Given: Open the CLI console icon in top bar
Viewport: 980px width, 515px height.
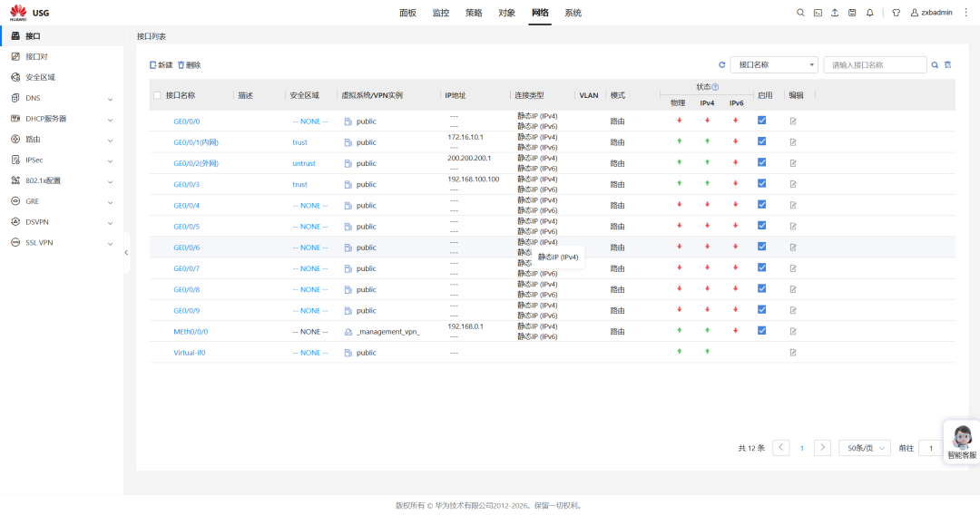Looking at the screenshot, I should 818,13.
